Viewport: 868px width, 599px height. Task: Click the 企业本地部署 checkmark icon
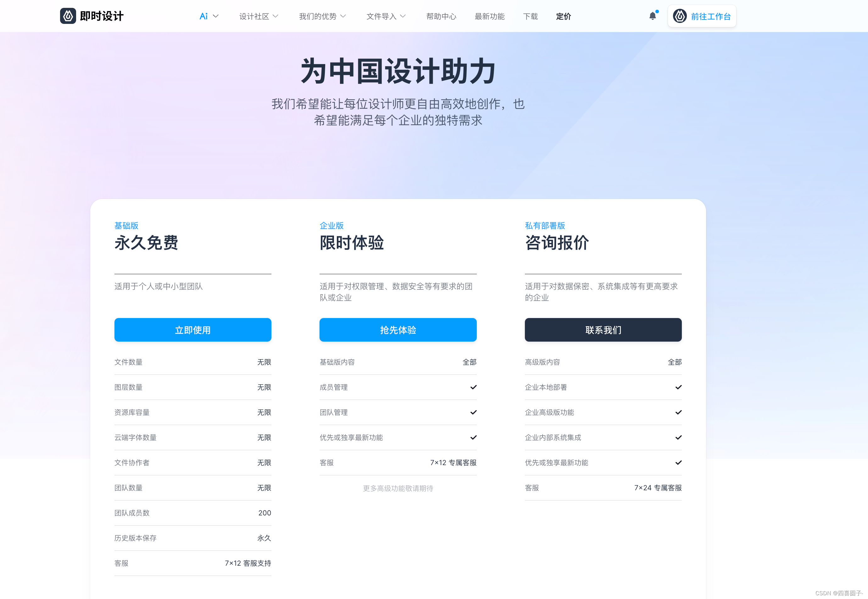pyautogui.click(x=678, y=387)
